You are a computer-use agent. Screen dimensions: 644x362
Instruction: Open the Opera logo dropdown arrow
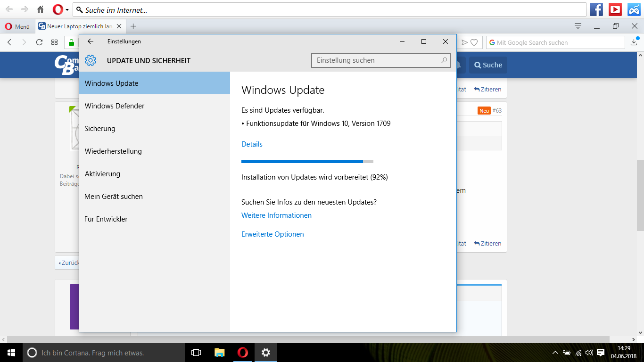tap(67, 9)
